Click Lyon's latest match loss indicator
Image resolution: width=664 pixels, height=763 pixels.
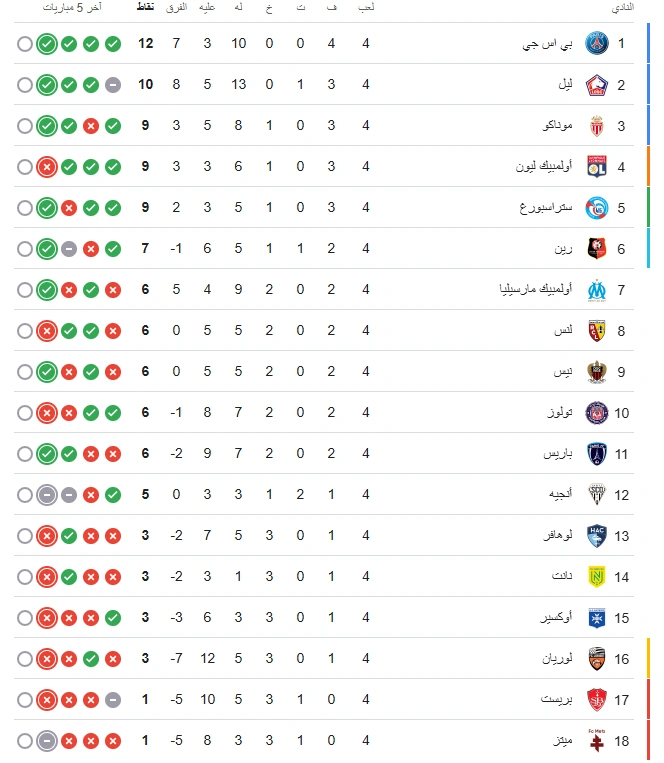(47, 167)
